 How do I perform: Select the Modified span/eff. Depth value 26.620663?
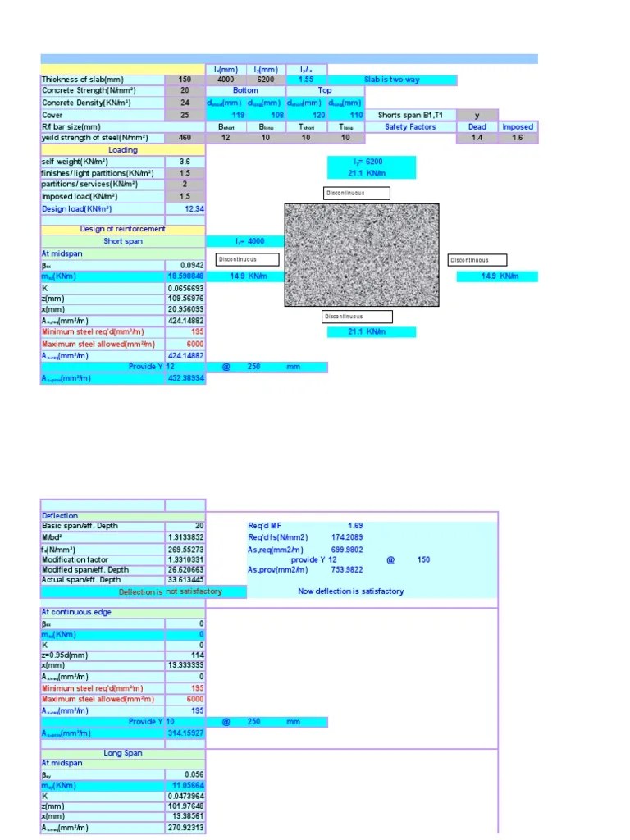click(x=185, y=570)
